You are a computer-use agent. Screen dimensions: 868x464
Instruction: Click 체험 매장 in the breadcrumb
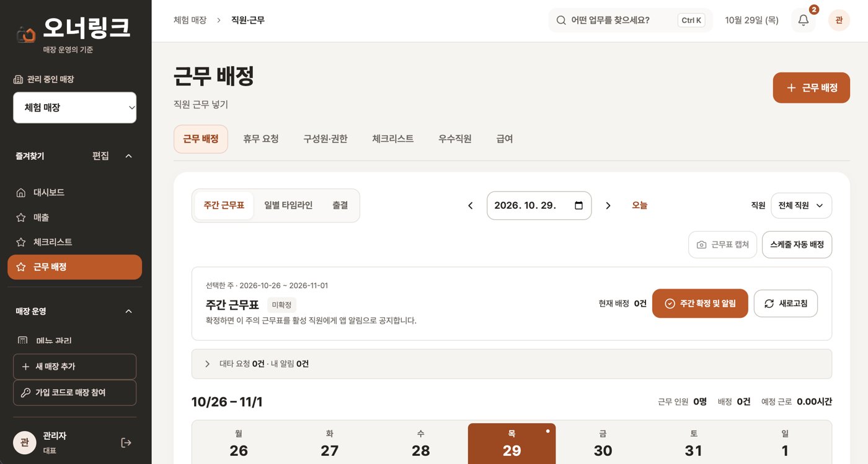click(190, 20)
